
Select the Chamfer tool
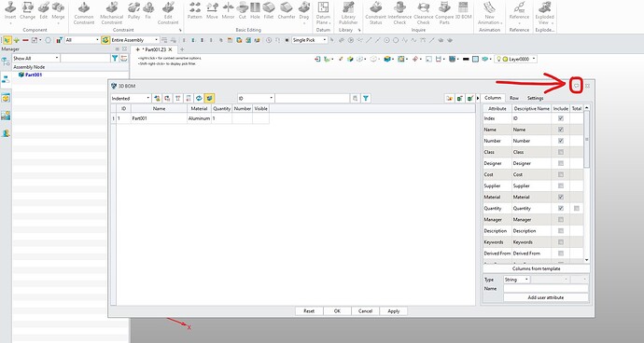pos(287,10)
